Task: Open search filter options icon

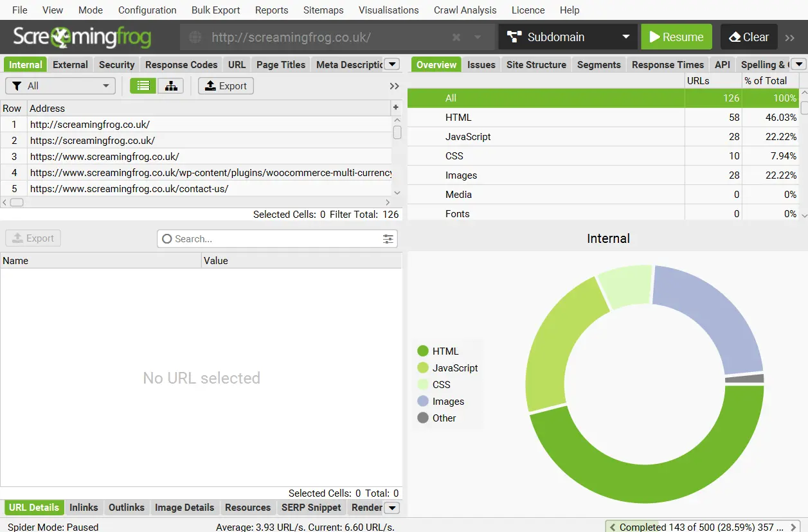Action: pyautogui.click(x=388, y=239)
